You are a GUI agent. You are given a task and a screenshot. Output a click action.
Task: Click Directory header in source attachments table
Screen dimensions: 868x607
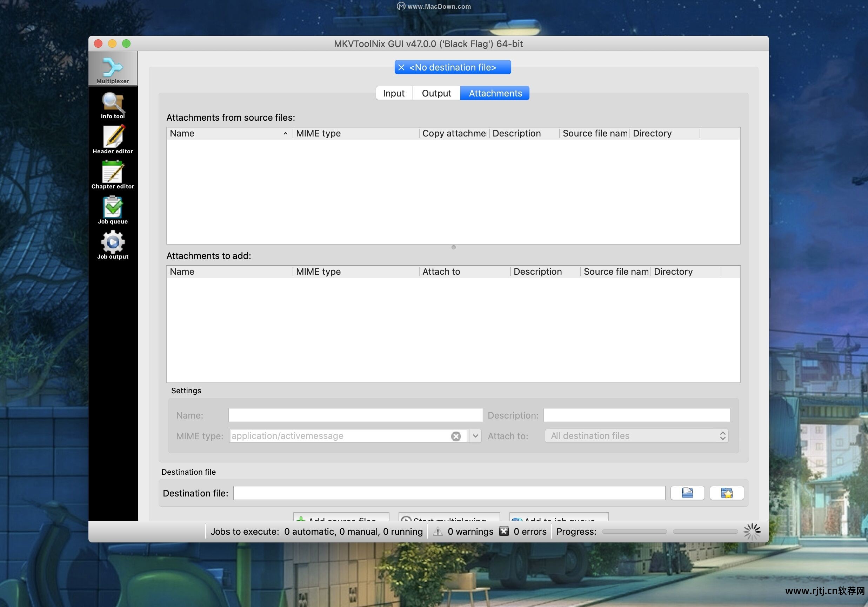(x=665, y=133)
